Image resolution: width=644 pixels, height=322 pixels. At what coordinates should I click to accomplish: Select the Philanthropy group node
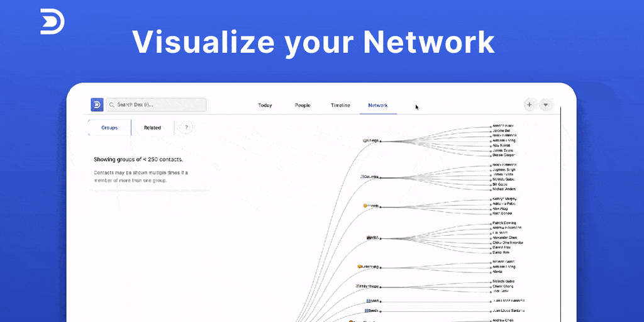pos(367,286)
